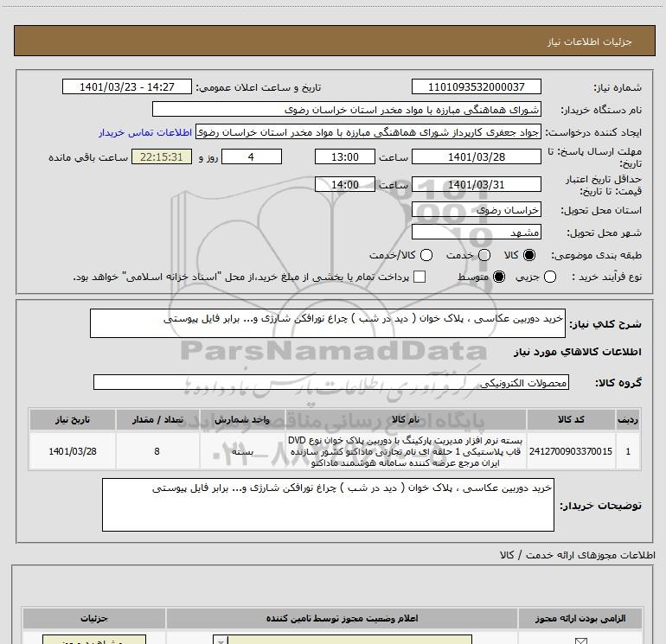Click product code 2412700903370015 cell
The image size is (666, 644).
[571, 451]
